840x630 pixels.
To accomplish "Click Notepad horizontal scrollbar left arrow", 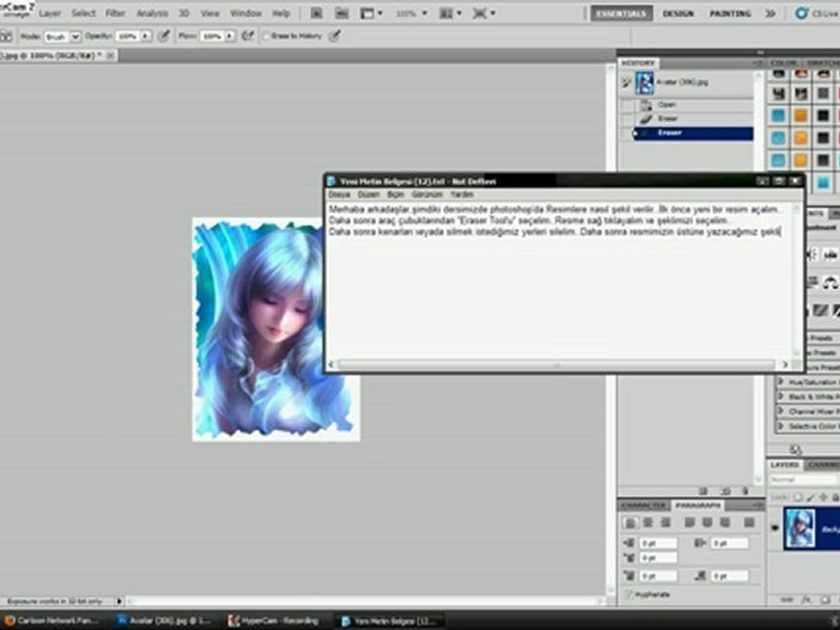I will [331, 365].
